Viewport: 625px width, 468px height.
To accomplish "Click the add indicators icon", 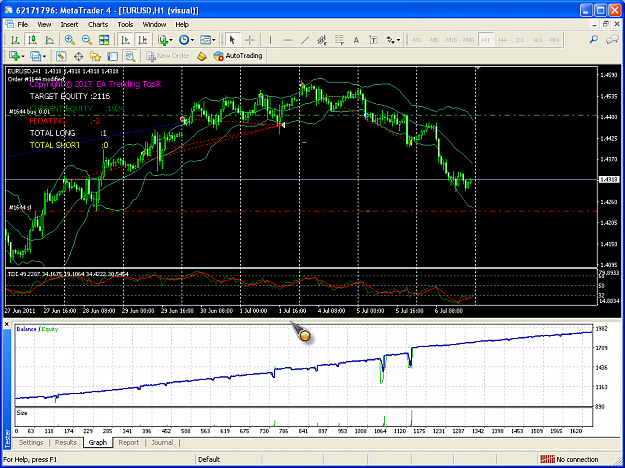I will [162, 40].
